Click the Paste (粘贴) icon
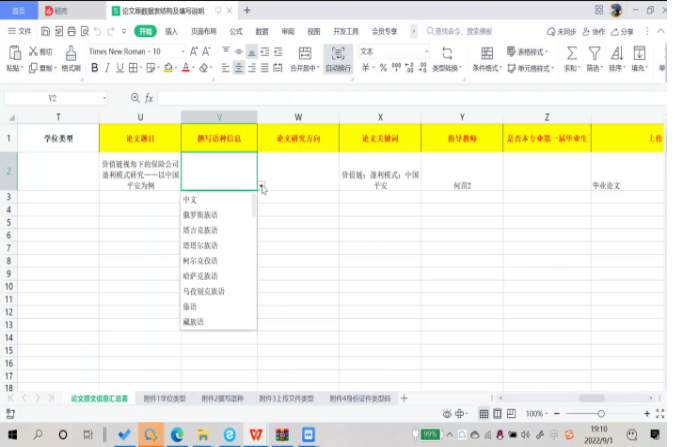Screen dimensions: 675x447 [14, 53]
